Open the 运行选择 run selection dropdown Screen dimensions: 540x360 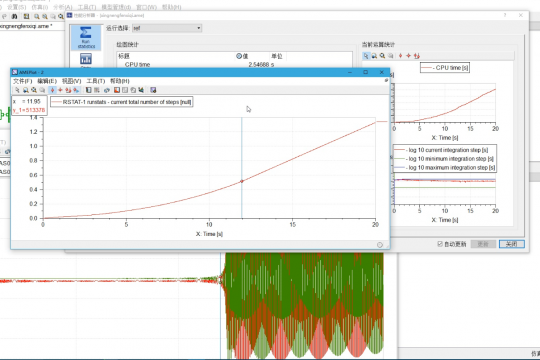click(x=167, y=28)
